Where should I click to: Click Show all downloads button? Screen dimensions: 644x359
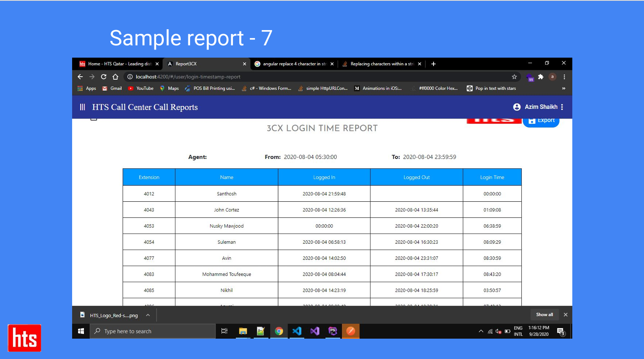[x=544, y=315]
